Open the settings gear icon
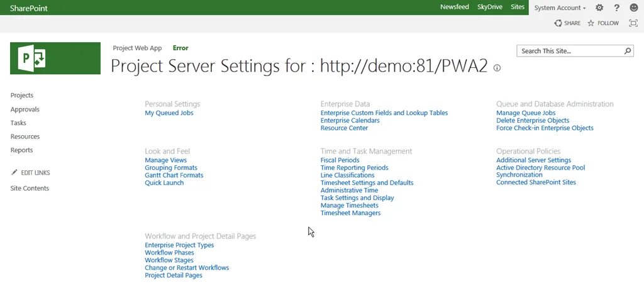The height and width of the screenshot is (283, 644). [599, 8]
